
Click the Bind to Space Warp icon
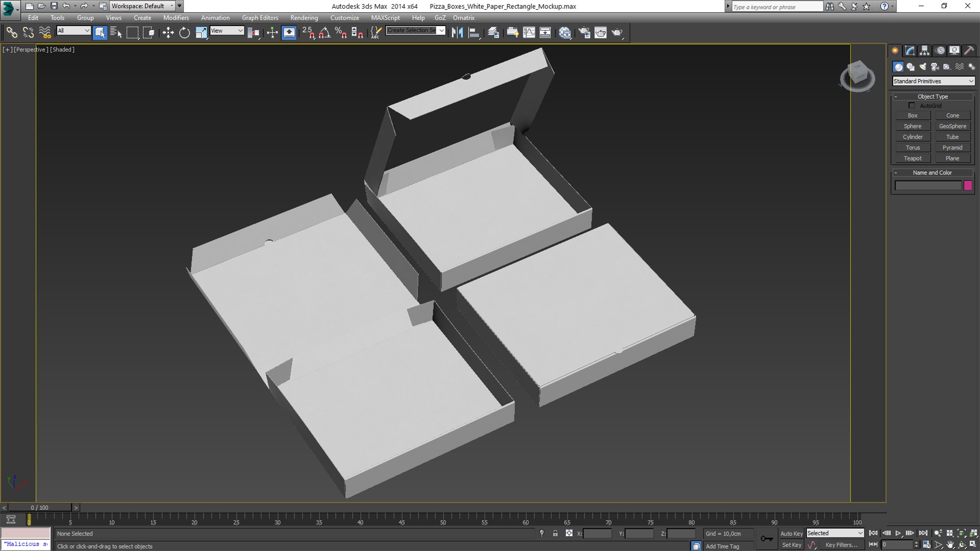point(45,33)
